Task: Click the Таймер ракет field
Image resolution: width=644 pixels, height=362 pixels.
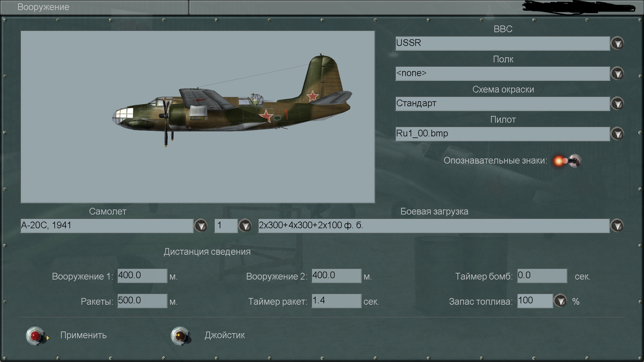Action: click(x=336, y=301)
